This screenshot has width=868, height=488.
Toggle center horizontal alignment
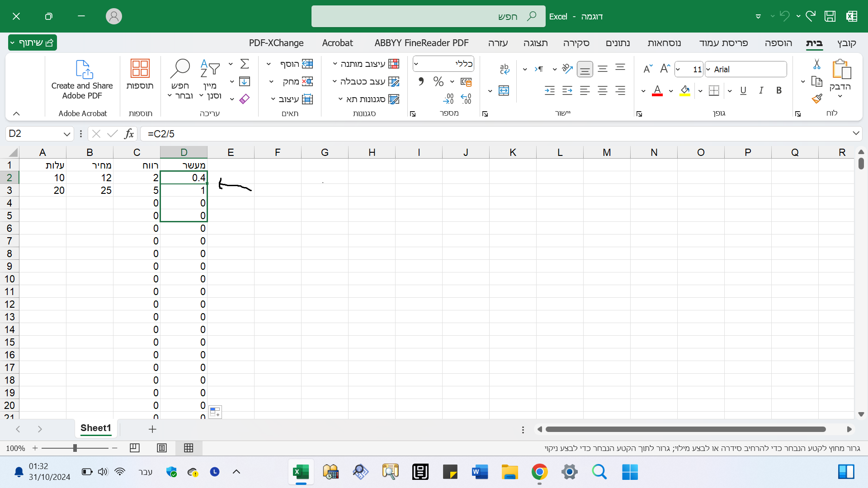point(603,90)
